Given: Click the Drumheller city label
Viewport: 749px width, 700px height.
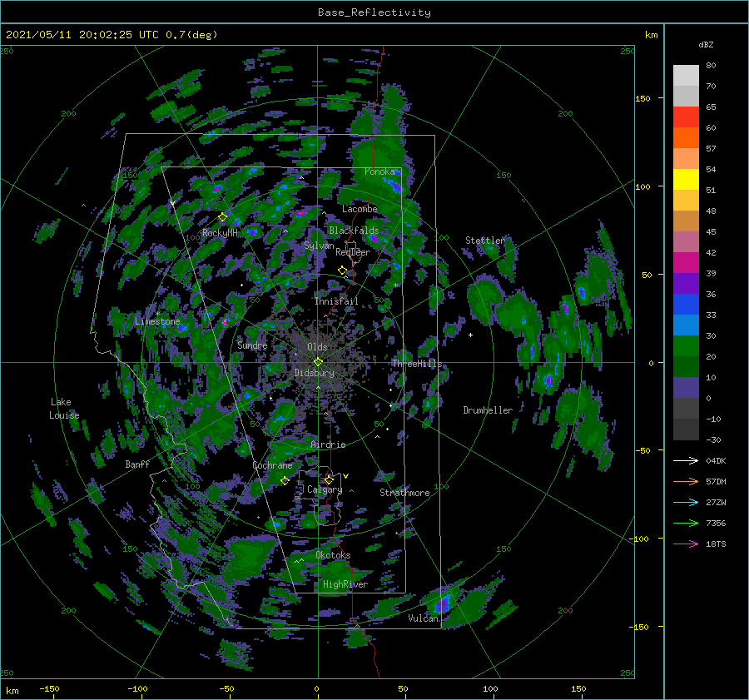Looking at the screenshot, I should pos(488,410).
